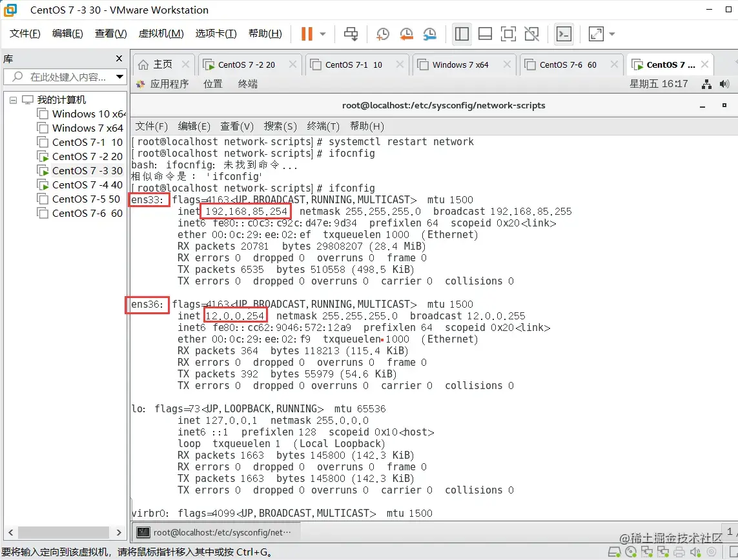
Task: Close the Windows 7 x64 tab
Action: point(507,65)
